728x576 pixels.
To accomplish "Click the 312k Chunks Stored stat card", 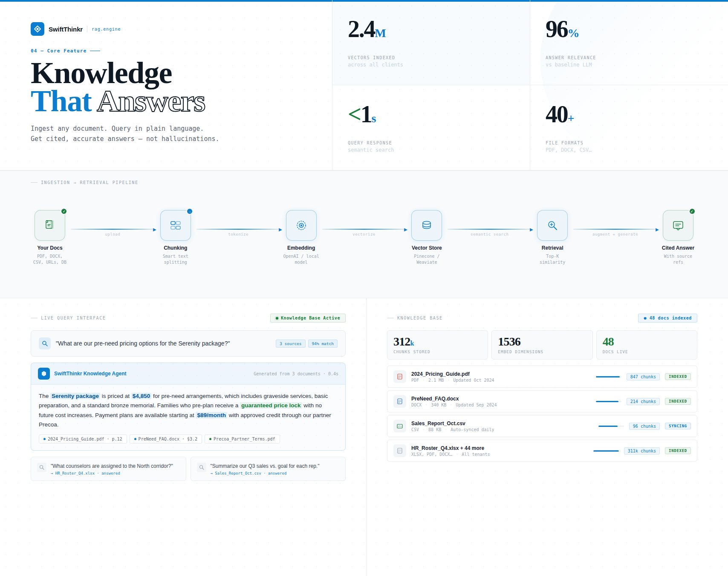I will click(x=437, y=345).
